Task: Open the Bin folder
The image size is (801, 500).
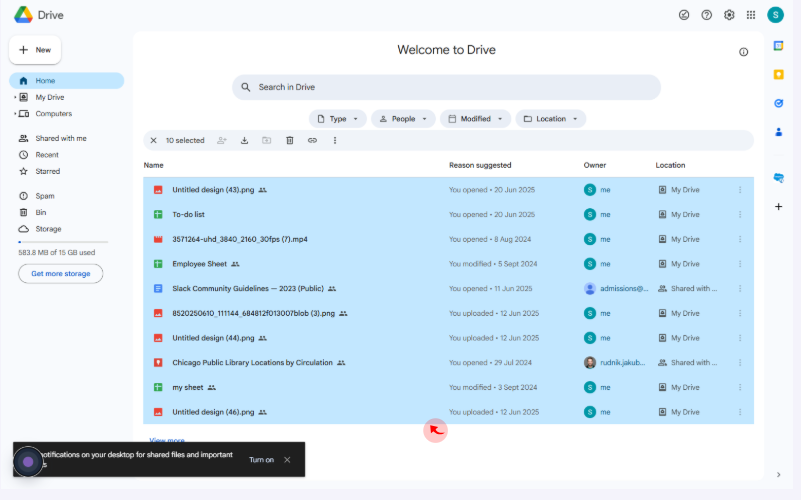Action: pos(40,212)
